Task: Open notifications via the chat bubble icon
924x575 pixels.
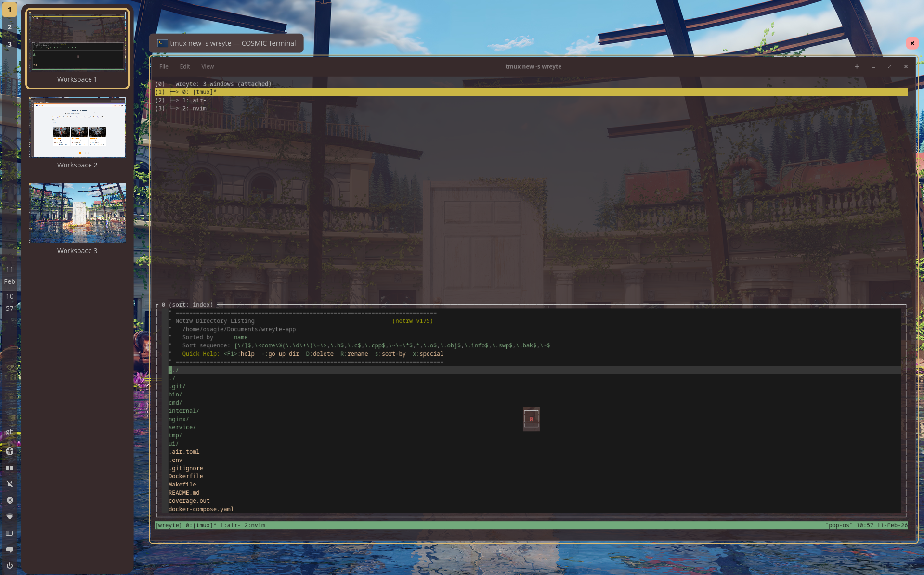Action: [10, 549]
